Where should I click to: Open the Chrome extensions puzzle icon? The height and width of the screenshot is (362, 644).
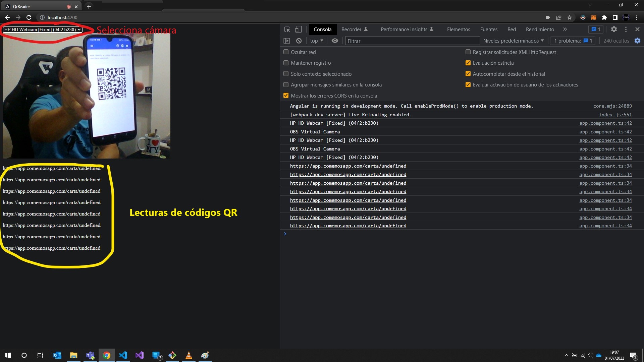(x=604, y=17)
